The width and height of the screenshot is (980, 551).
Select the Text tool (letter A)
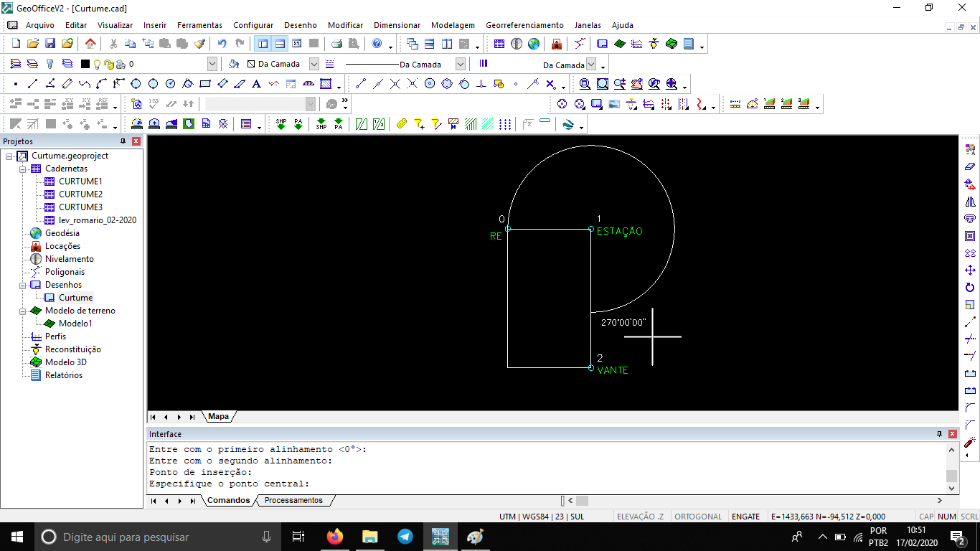(x=257, y=84)
